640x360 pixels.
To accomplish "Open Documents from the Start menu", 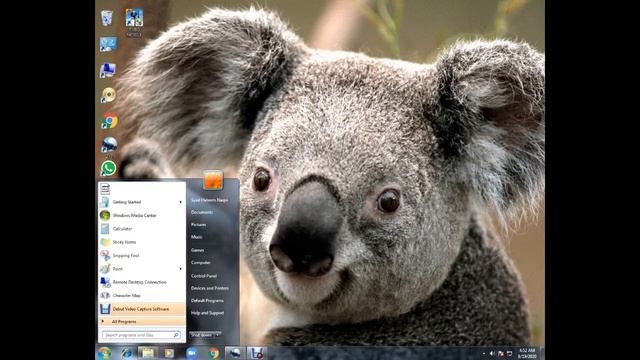I will coord(202,212).
